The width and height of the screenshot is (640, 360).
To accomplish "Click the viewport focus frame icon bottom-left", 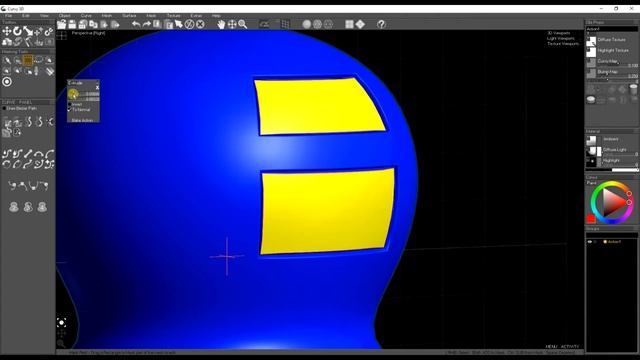I will (62, 323).
